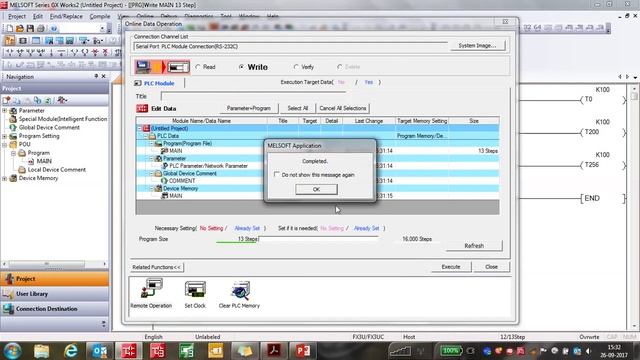
Task: Open the Edit menu
Action: point(38,17)
